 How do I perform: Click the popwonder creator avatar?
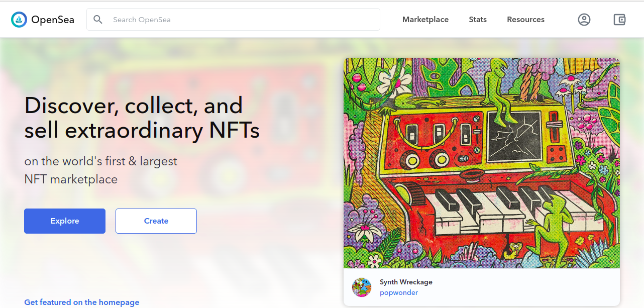[x=362, y=287]
